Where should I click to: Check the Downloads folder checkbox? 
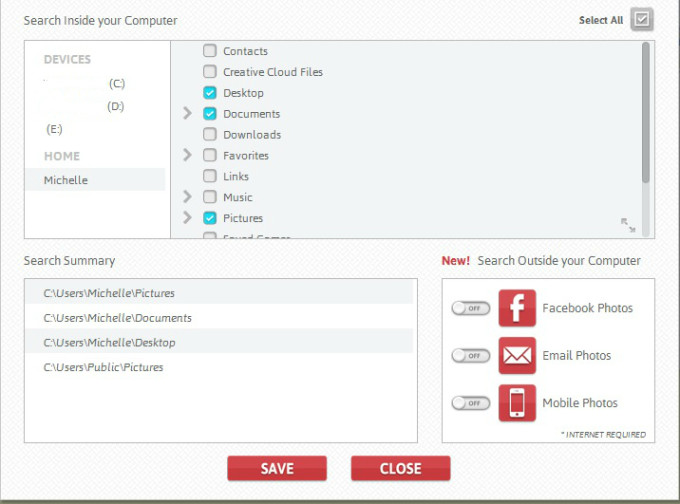point(210,134)
